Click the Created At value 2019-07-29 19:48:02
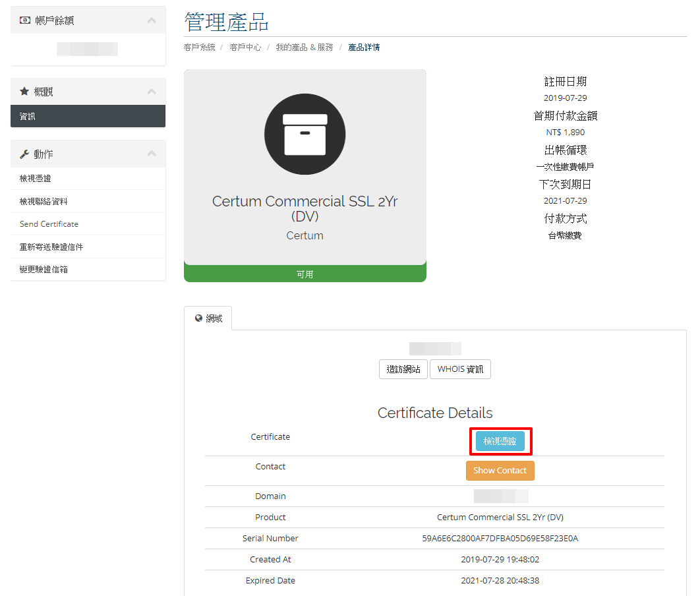Screen dimensions: 700x596 coord(500,559)
